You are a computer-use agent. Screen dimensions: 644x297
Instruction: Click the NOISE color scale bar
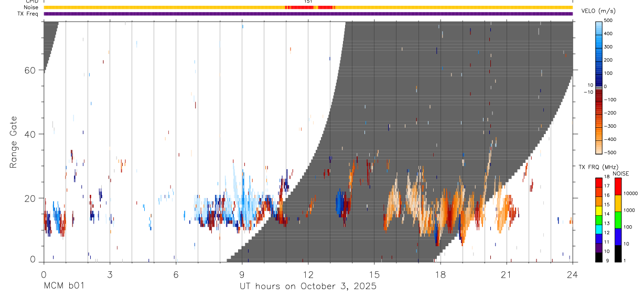click(619, 220)
